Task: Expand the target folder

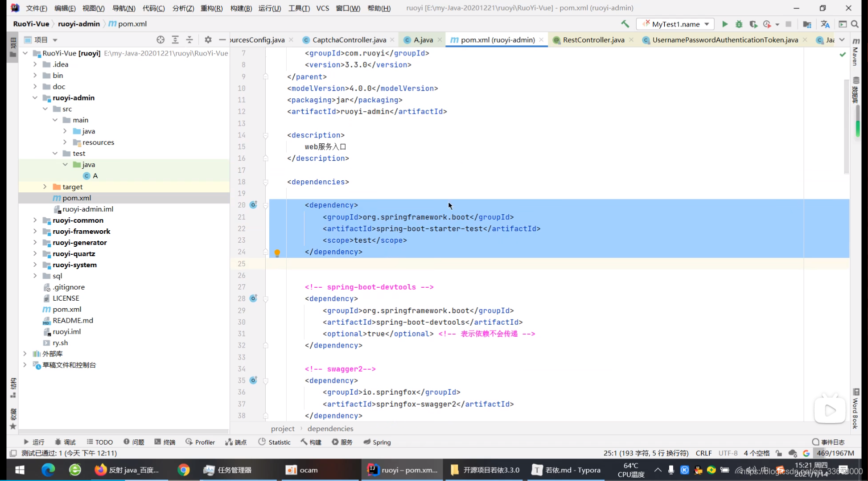Action: pos(45,187)
